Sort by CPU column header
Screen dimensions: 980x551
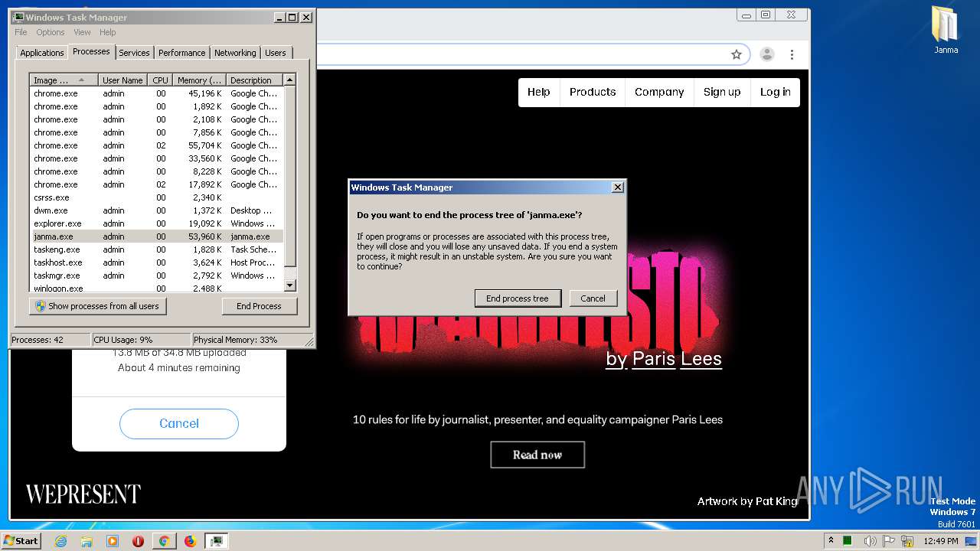pyautogui.click(x=160, y=80)
